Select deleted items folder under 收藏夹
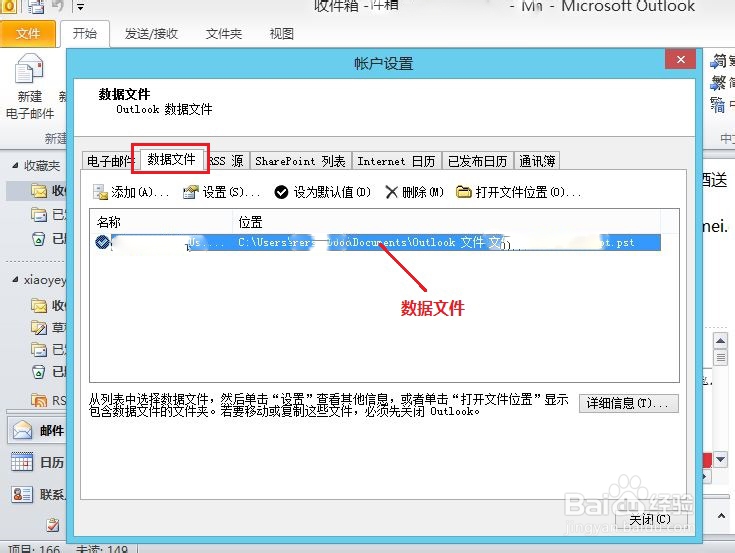 tap(47, 239)
